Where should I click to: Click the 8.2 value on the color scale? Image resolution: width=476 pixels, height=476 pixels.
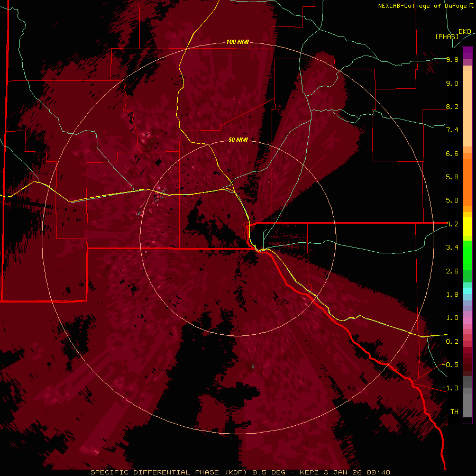click(x=452, y=107)
